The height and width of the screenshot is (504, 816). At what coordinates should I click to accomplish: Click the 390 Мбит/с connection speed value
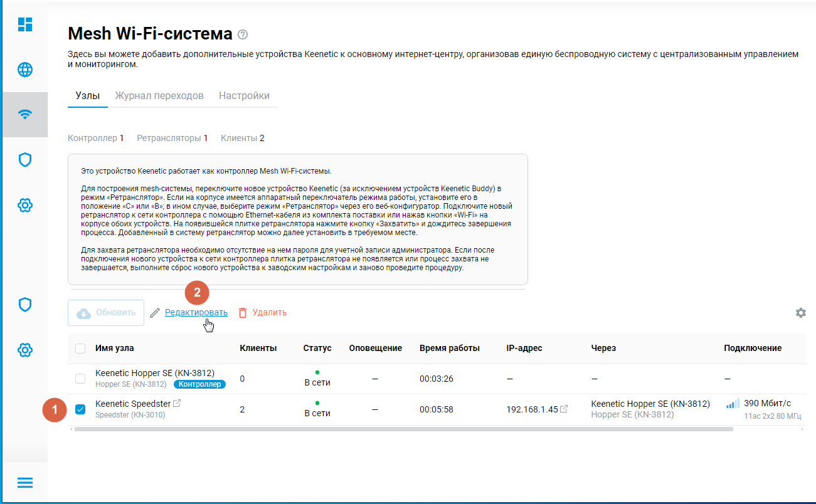point(768,403)
